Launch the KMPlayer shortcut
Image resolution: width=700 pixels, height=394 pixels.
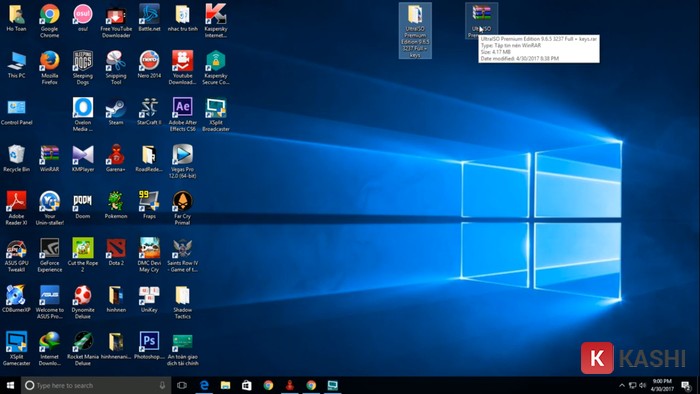coord(83,158)
